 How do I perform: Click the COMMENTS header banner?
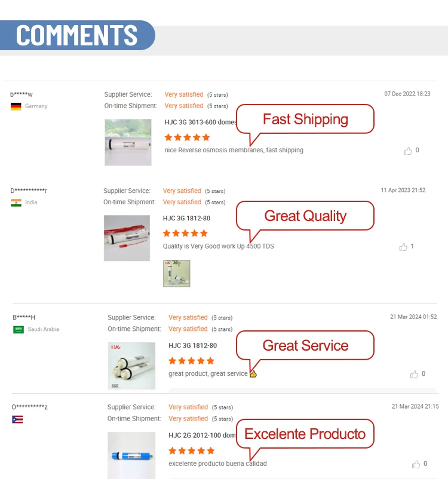click(78, 35)
